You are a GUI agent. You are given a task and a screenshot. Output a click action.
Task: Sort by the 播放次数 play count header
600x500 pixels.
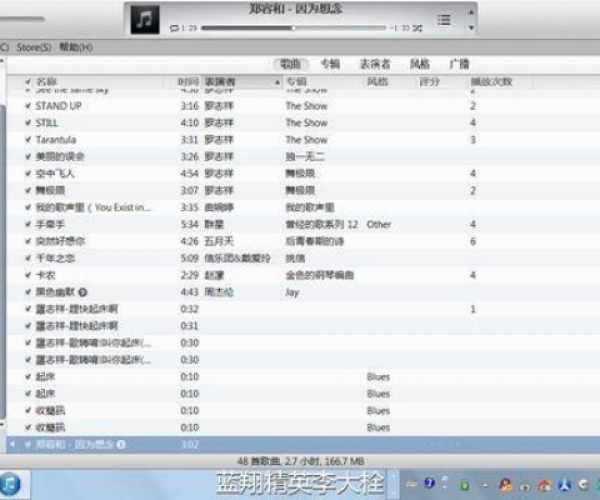(x=491, y=81)
